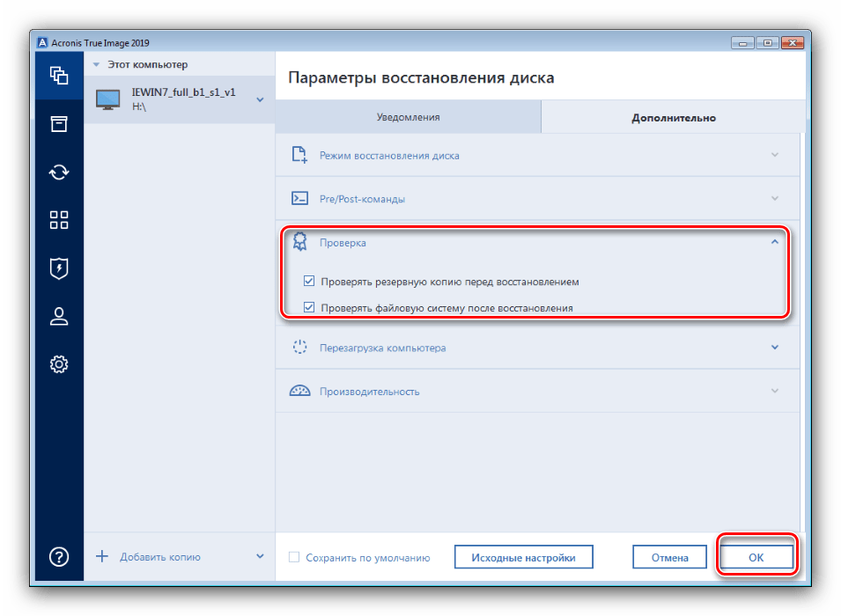The width and height of the screenshot is (841, 616).
Task: Collapse the Проверка section chevron
Action: click(774, 242)
